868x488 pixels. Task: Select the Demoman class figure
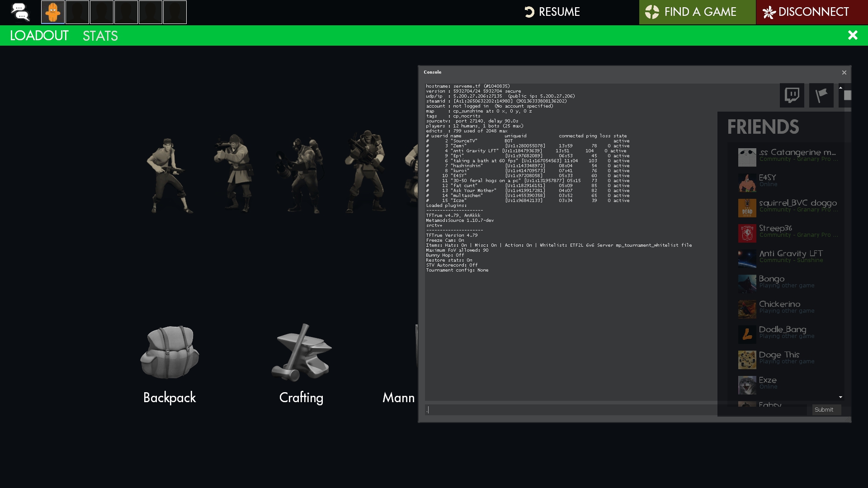(365, 172)
